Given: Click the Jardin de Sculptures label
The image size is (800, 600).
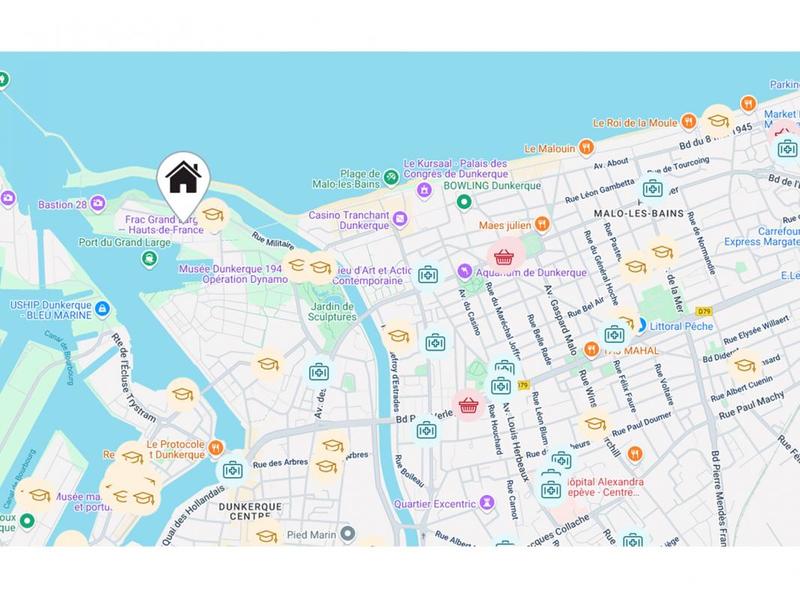Looking at the screenshot, I should (x=332, y=311).
